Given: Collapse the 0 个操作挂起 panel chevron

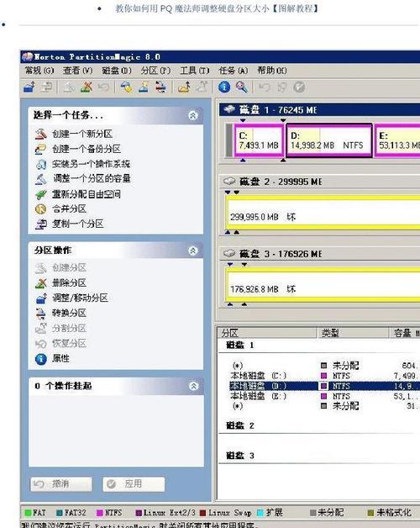Looking at the screenshot, I should [x=193, y=386].
